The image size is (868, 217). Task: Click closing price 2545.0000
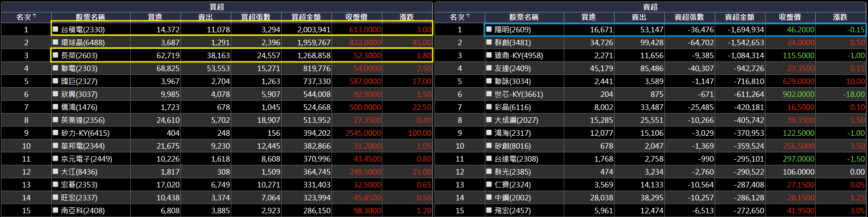[363, 133]
